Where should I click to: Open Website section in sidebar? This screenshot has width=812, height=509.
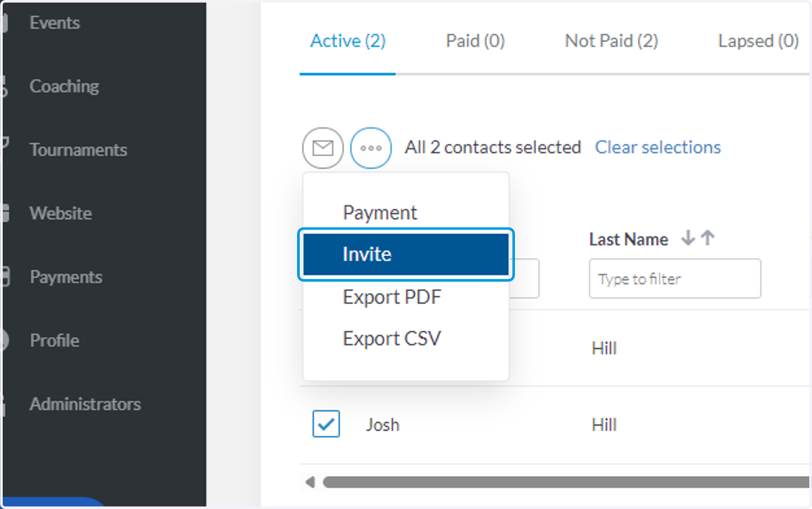60,213
